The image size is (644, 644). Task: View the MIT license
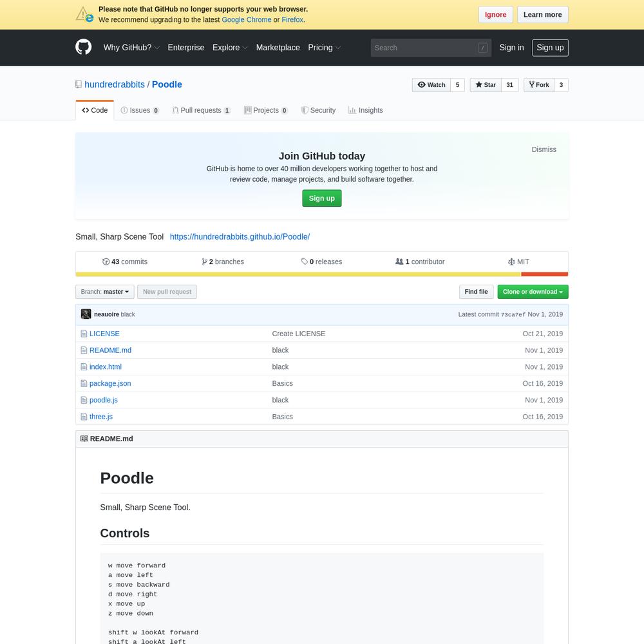tap(518, 261)
